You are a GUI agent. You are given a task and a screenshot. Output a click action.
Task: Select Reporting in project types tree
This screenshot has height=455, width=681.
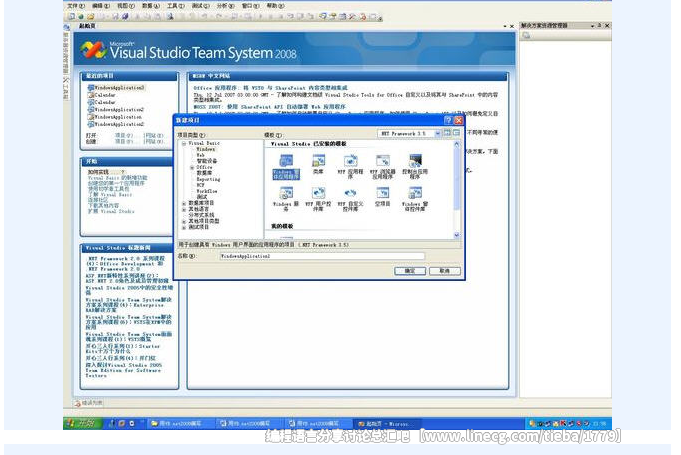[208, 179]
